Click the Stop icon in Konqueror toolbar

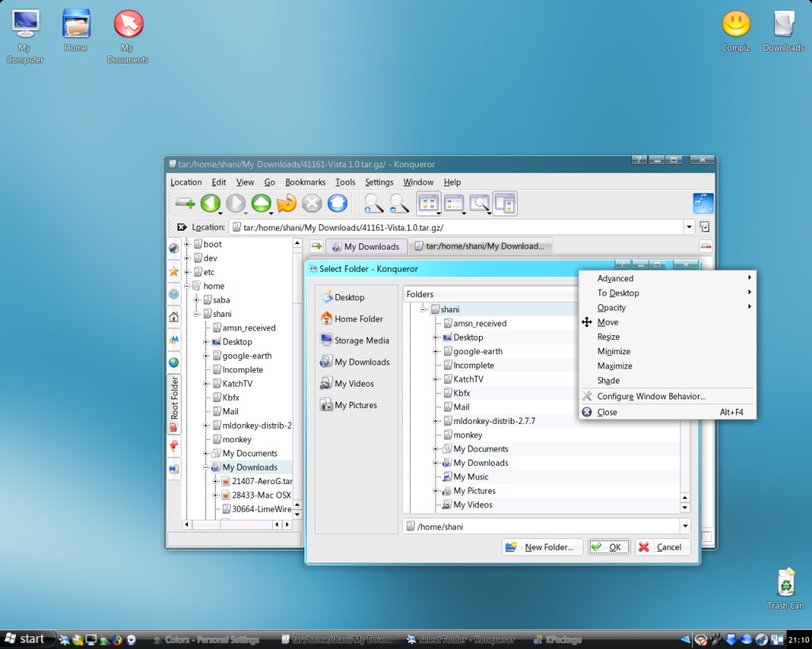click(x=312, y=204)
